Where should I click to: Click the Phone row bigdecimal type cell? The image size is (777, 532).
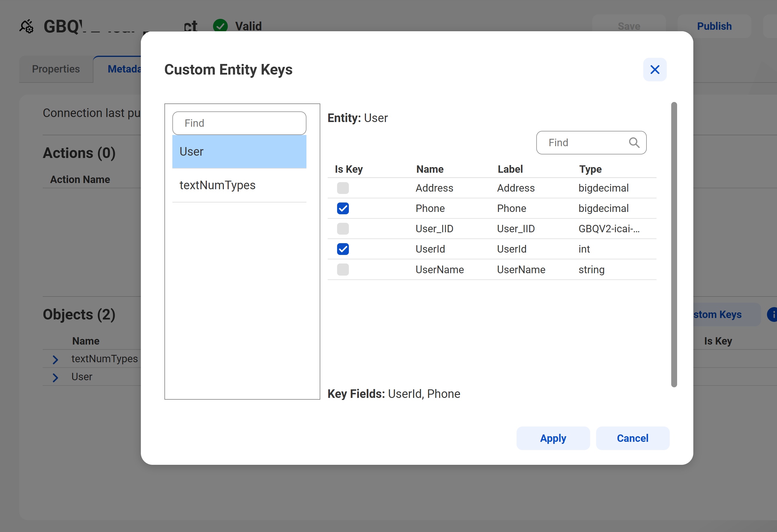coord(603,208)
